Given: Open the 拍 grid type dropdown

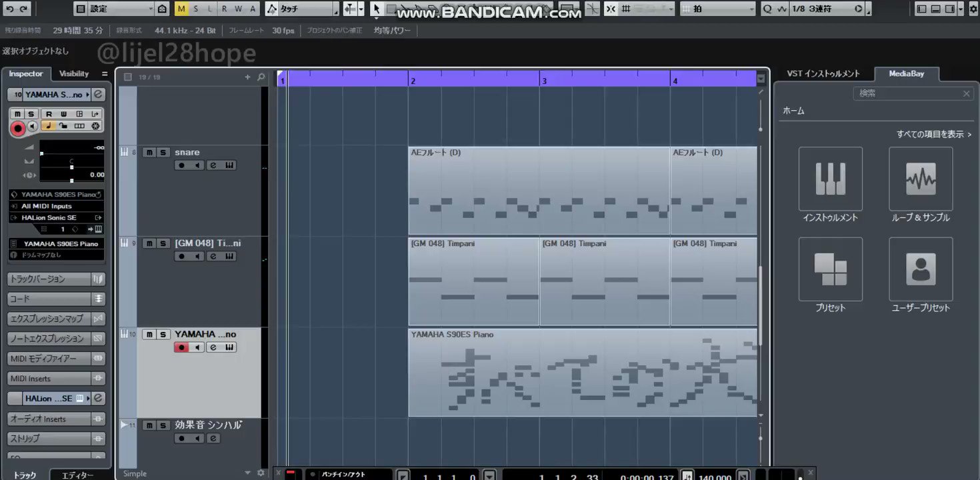Looking at the screenshot, I should click(x=717, y=9).
